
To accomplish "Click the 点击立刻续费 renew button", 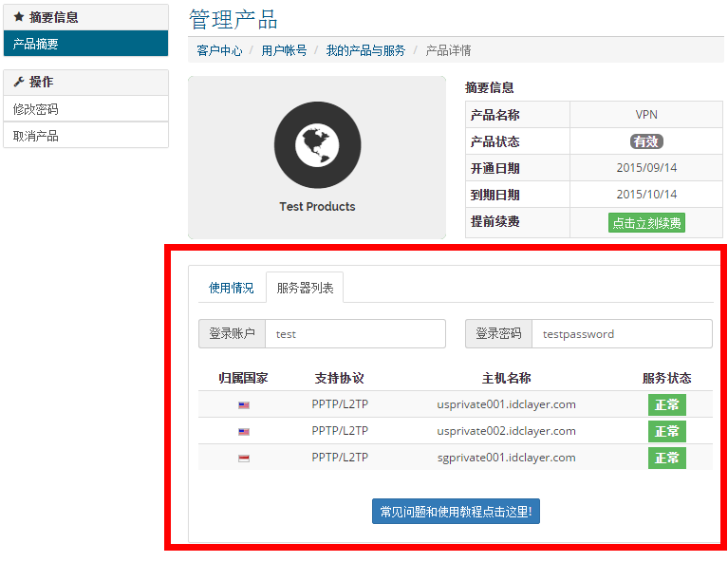I will 646,223.
